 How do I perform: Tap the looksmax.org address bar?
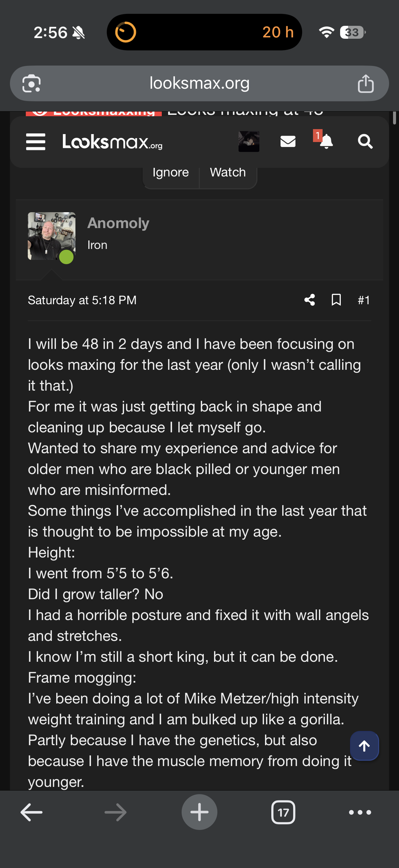pyautogui.click(x=199, y=83)
